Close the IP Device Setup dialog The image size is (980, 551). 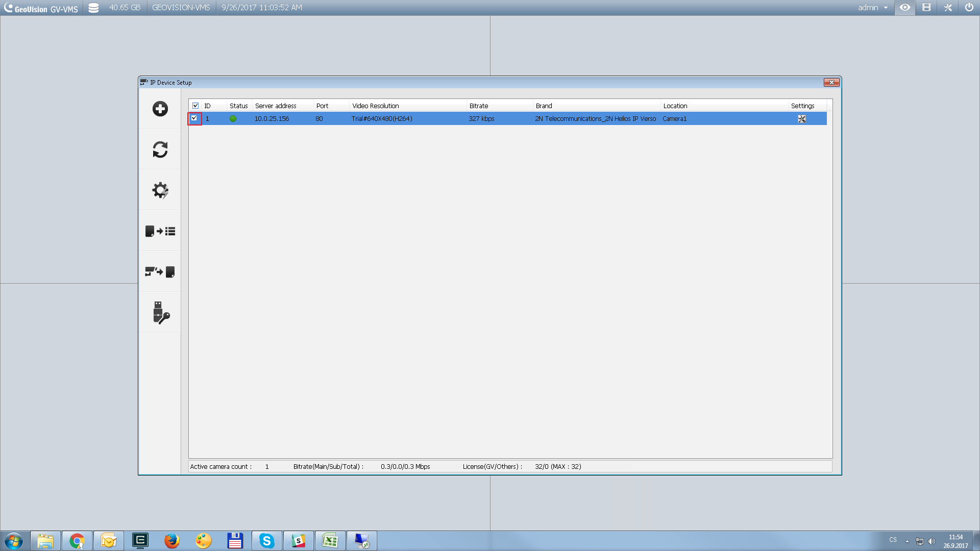(831, 82)
